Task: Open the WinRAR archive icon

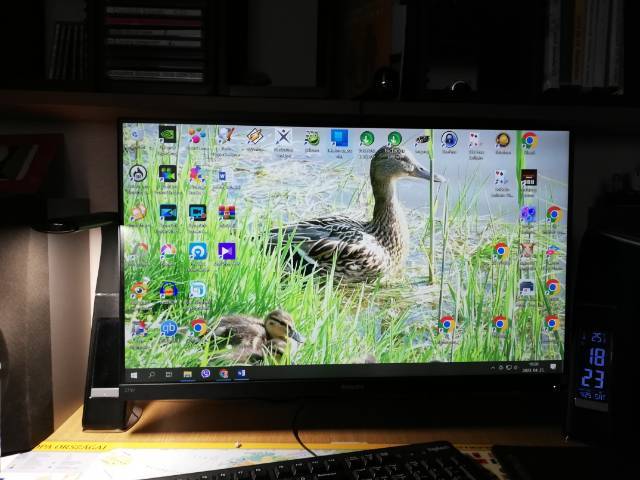Action: [x=227, y=212]
